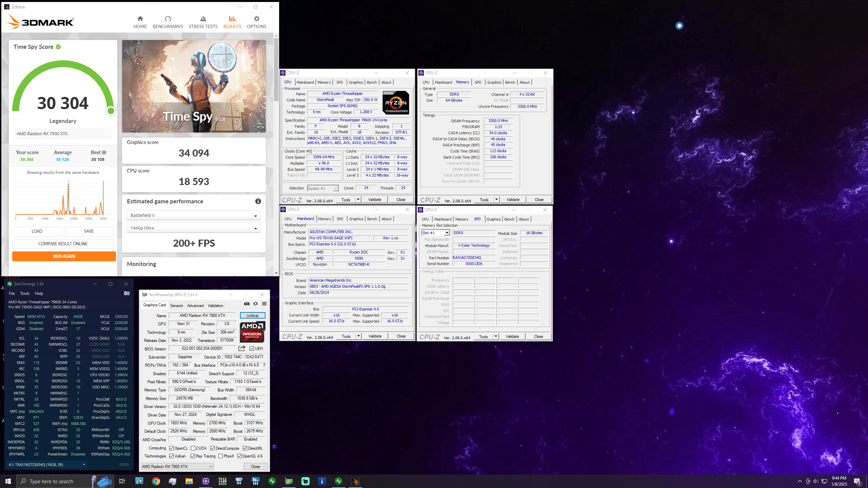Toggle OpenGL 4.6 checkbox in GPU-Z
This screenshot has width=868, height=488.
(x=239, y=456)
